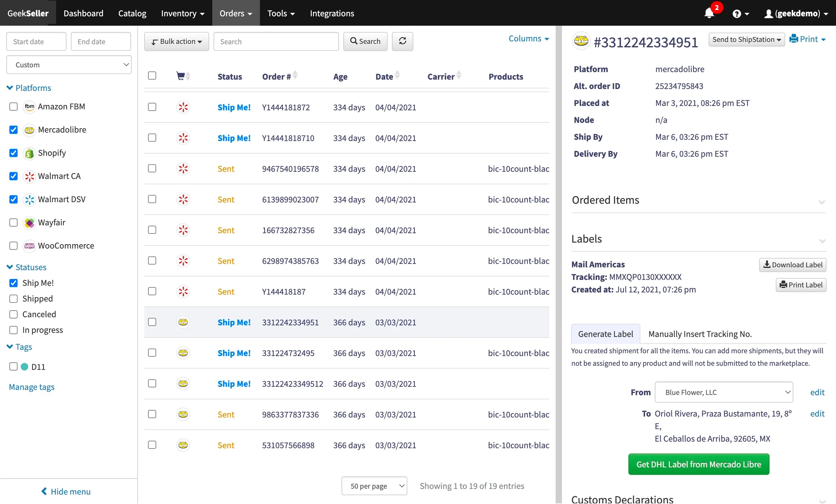Click the Wayfair platform logo icon
Screen dimensions: 836x504
(29, 223)
